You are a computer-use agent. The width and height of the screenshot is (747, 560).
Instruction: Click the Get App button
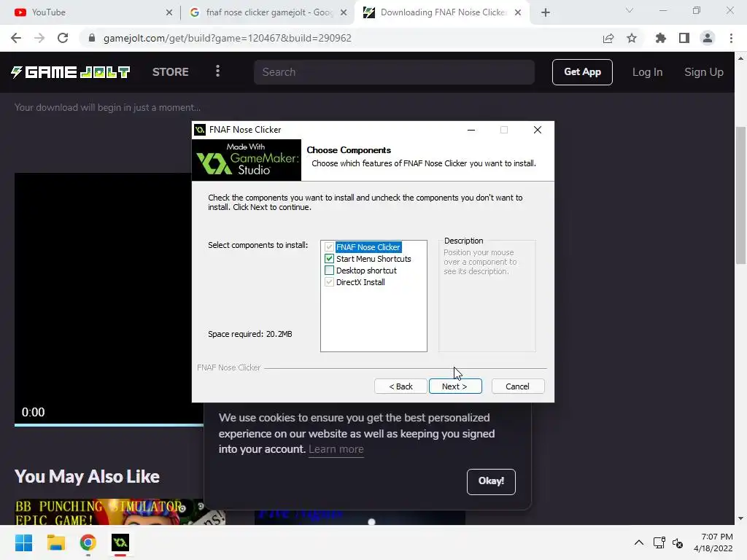click(x=582, y=72)
